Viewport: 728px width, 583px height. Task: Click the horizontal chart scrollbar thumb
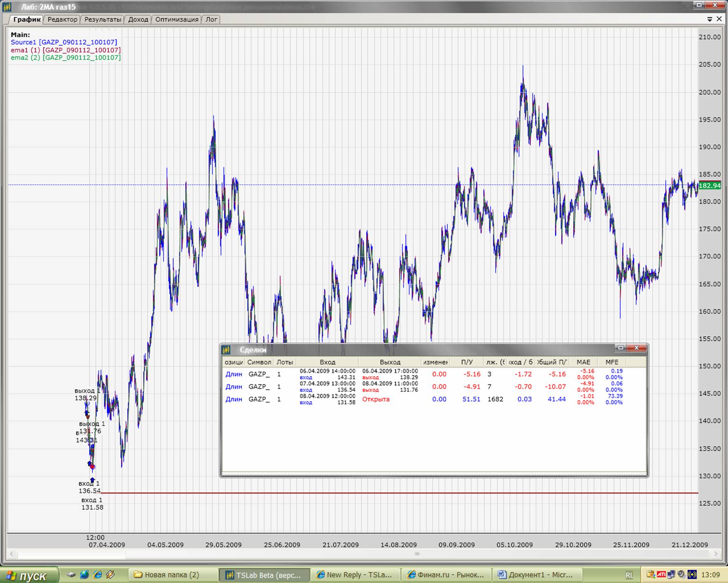click(x=417, y=554)
